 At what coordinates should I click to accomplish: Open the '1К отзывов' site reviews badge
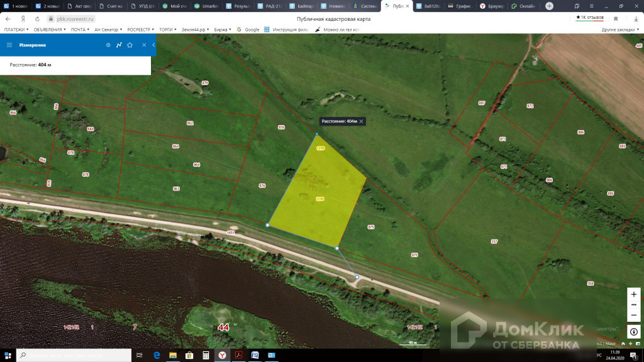click(x=590, y=18)
